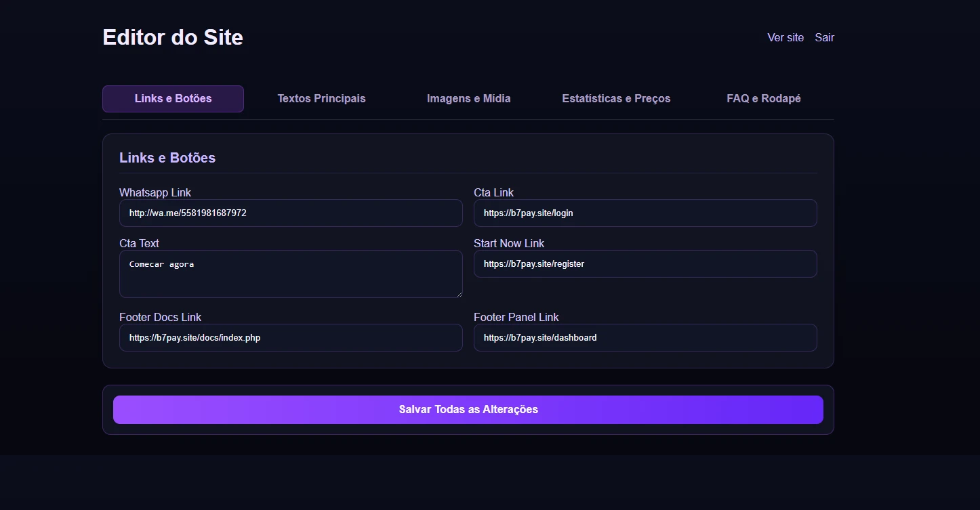Switch to the Links e Botões tab
The width and height of the screenshot is (980, 510).
point(173,99)
